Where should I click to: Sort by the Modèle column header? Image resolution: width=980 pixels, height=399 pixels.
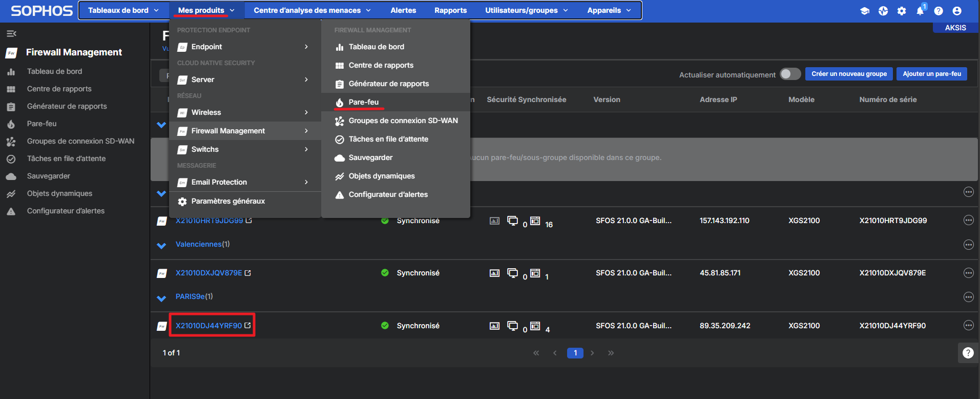801,99
